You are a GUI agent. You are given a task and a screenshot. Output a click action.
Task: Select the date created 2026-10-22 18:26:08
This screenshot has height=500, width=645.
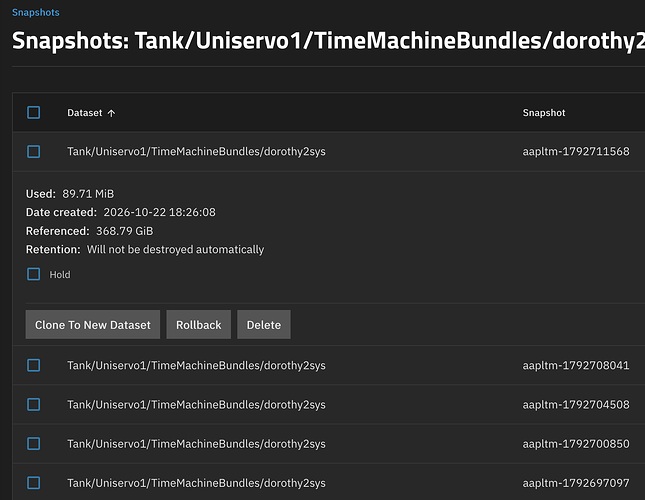click(x=159, y=212)
